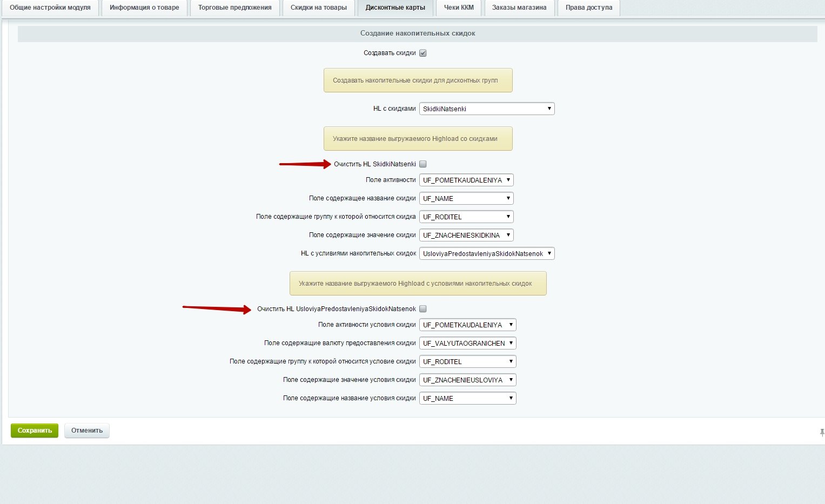Open Поле содержащие значение условия скидки dropdown

467,380
